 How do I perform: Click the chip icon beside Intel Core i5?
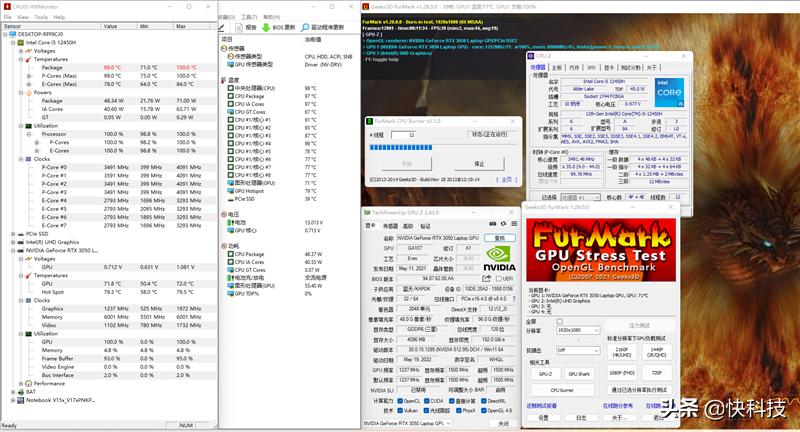(x=21, y=42)
